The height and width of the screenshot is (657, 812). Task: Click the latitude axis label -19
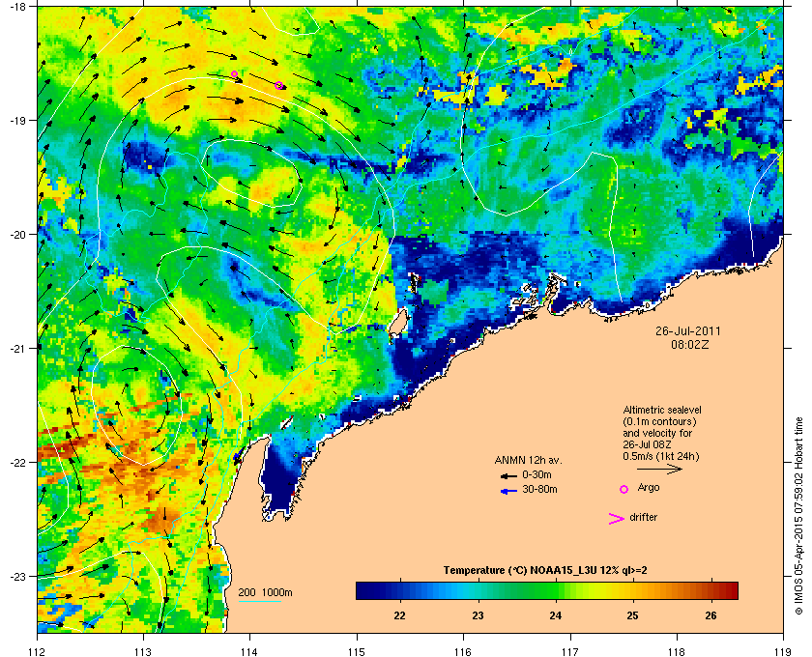pos(17,120)
